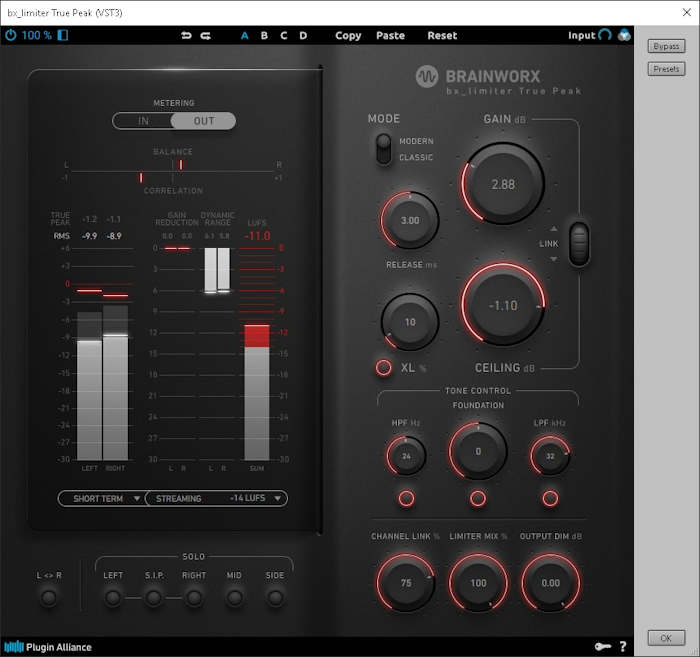700x657 pixels.
Task: Reset the plugin settings
Action: tap(442, 36)
